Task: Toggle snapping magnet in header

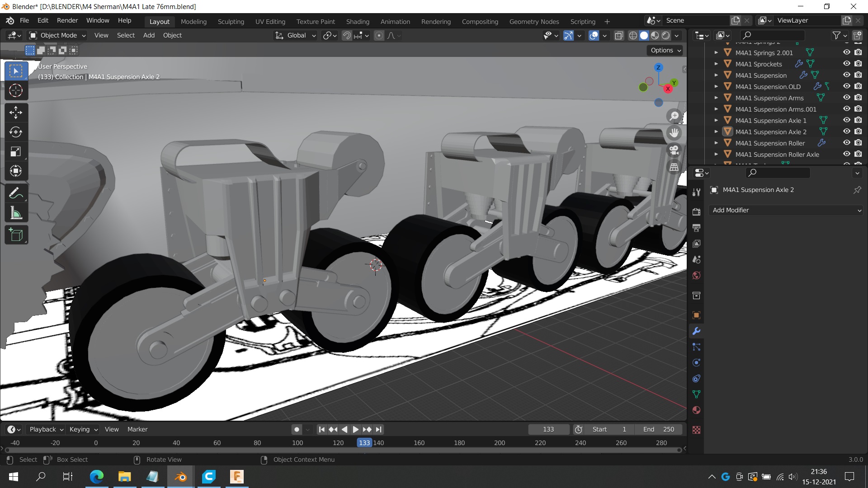Action: tap(347, 36)
